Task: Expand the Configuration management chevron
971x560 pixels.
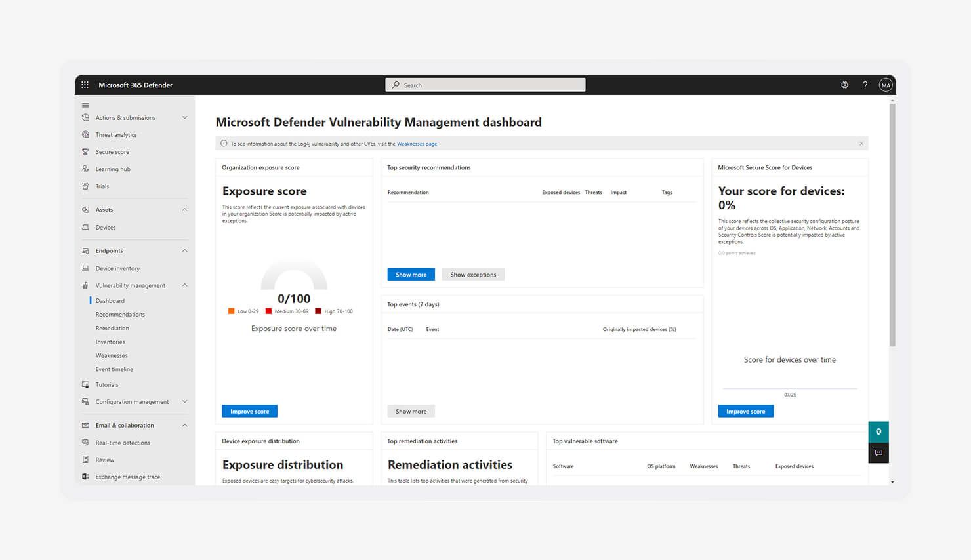Action: click(x=184, y=401)
